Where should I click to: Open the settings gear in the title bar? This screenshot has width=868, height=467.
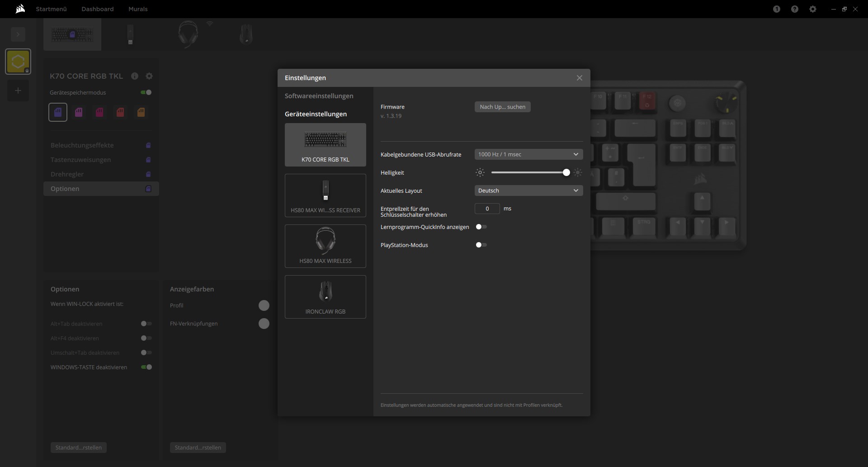tap(813, 9)
